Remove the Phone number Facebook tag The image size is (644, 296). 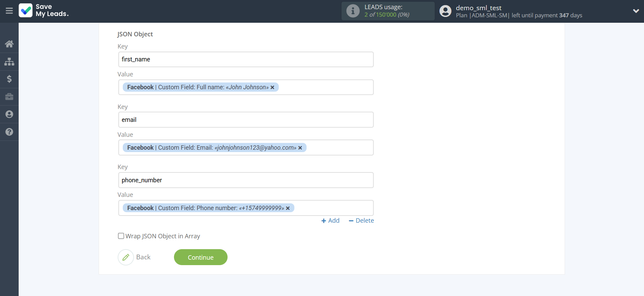click(288, 208)
